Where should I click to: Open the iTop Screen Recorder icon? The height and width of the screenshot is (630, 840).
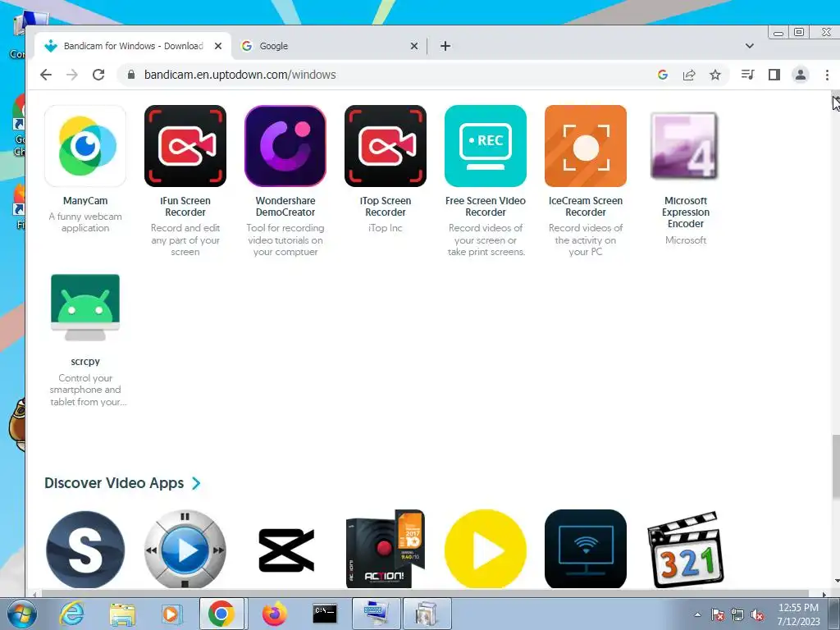386,146
